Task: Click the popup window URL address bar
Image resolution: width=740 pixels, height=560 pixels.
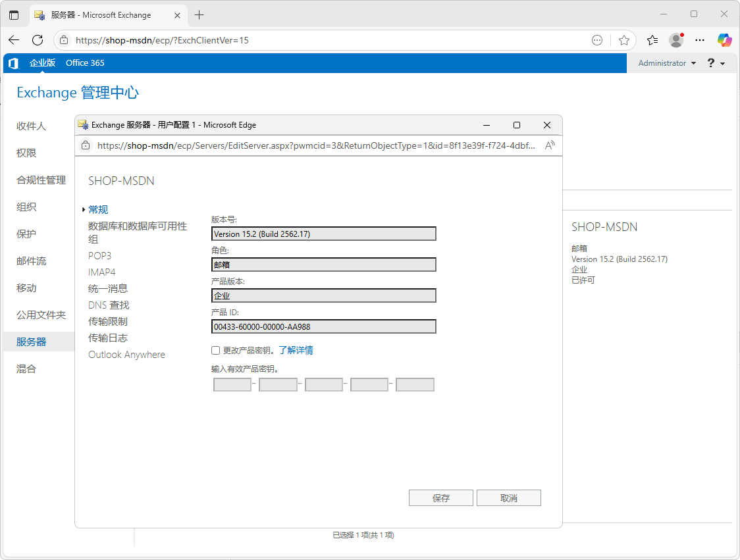Action: tap(316, 145)
